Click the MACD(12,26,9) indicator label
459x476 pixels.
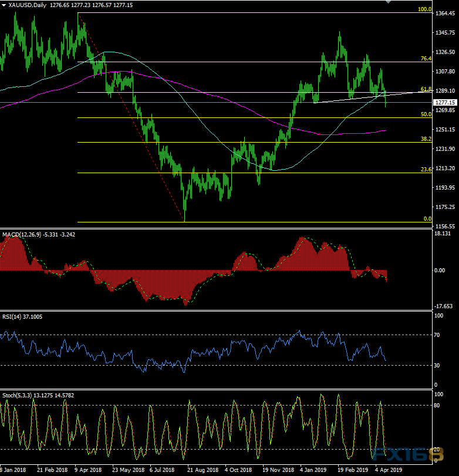coord(22,234)
